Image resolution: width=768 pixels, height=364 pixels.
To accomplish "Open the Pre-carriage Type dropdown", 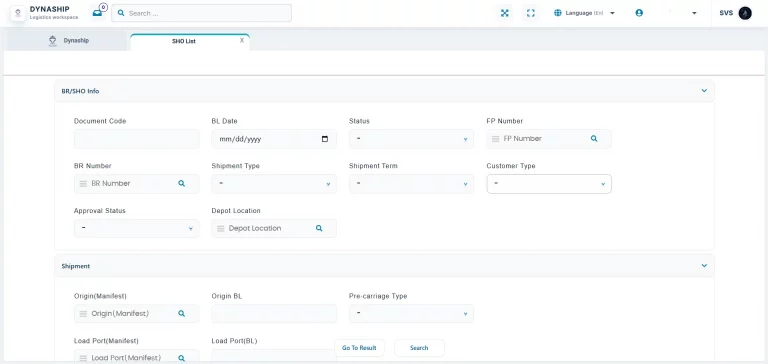I will pos(411,314).
